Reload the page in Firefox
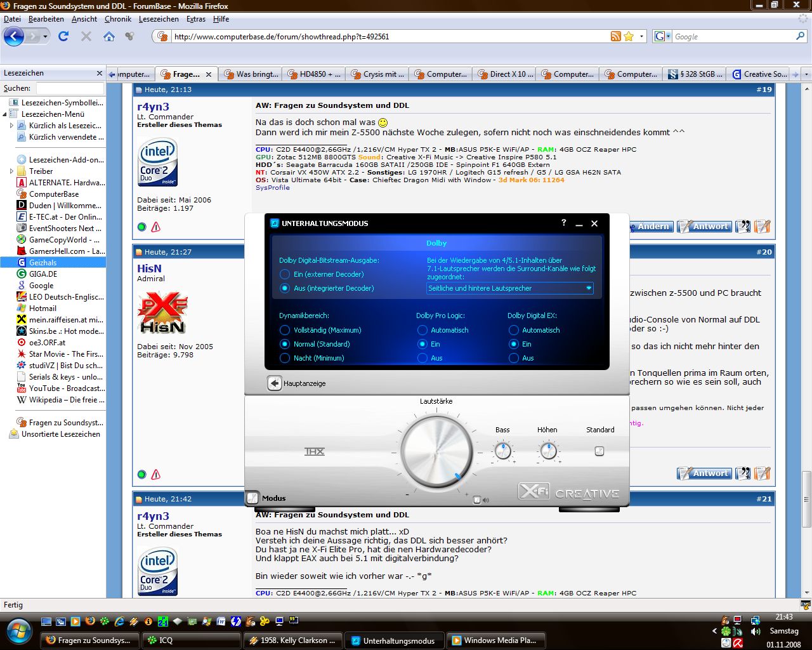Image resolution: width=812 pixels, height=650 pixels. [x=63, y=36]
